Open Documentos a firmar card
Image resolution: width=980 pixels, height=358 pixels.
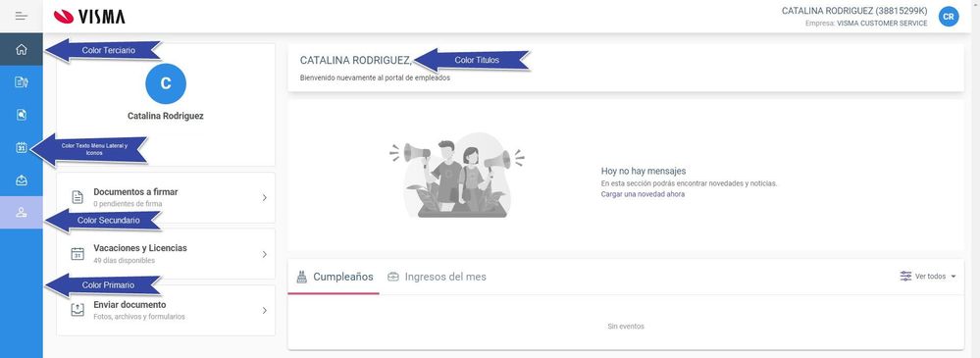[166, 197]
